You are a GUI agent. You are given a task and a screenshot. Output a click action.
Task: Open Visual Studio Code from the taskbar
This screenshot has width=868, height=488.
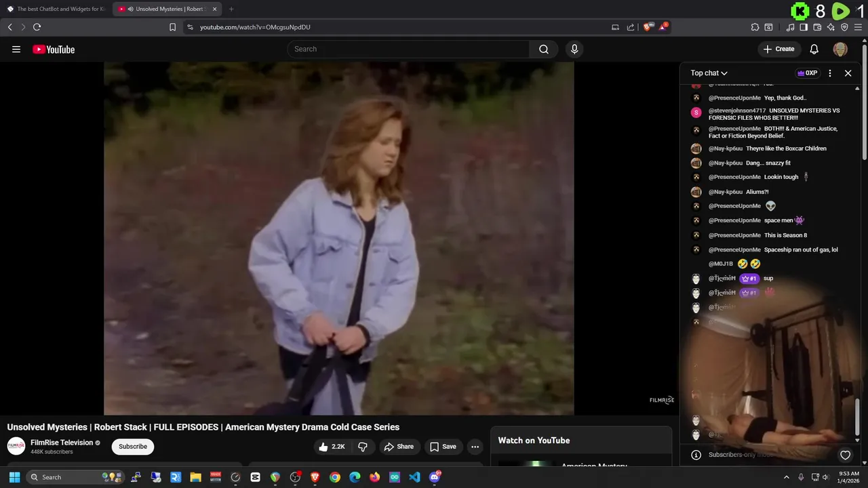tap(414, 477)
